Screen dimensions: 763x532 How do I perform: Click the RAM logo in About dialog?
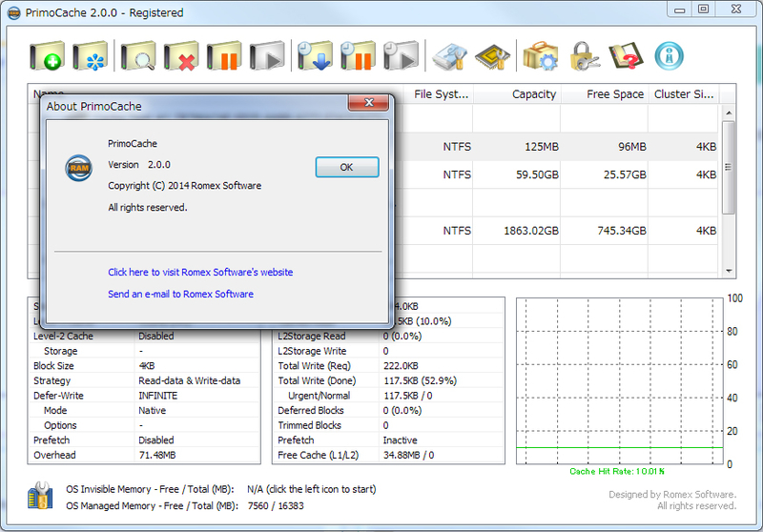pyautogui.click(x=79, y=168)
